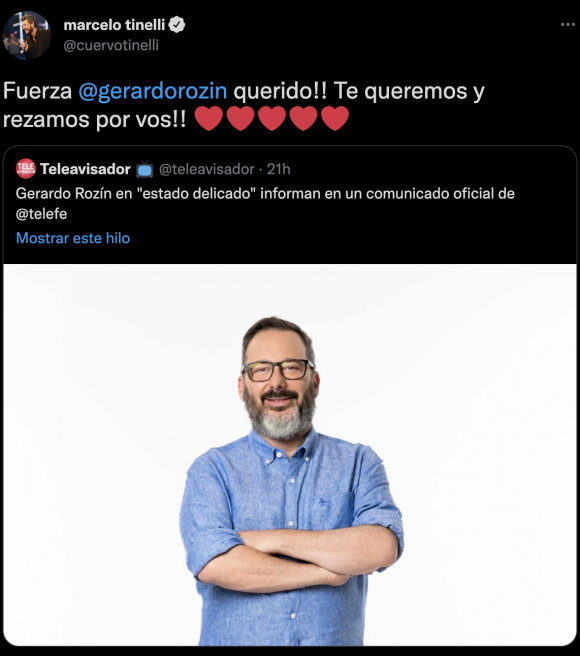Click the Teleavisador round logo avatar
The image size is (580, 656).
point(26,169)
